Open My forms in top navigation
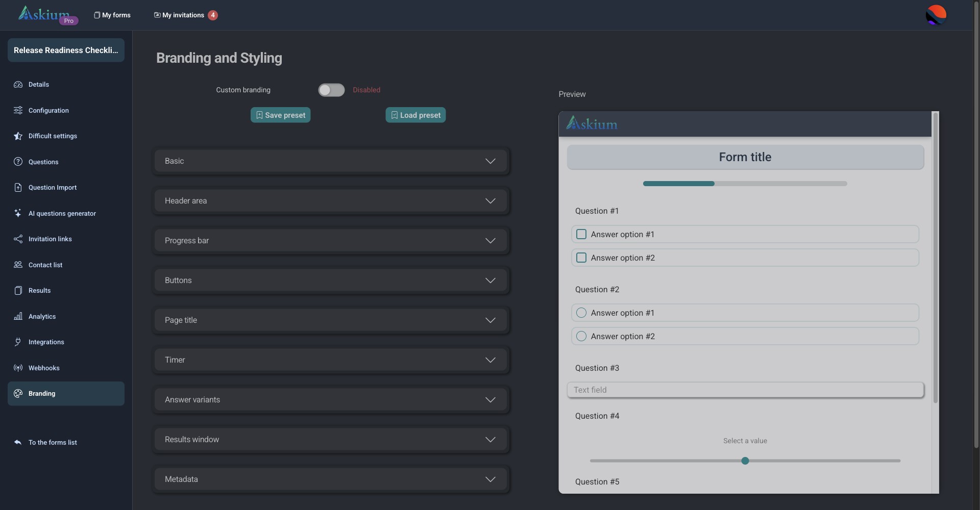This screenshot has height=510, width=980. (x=112, y=15)
